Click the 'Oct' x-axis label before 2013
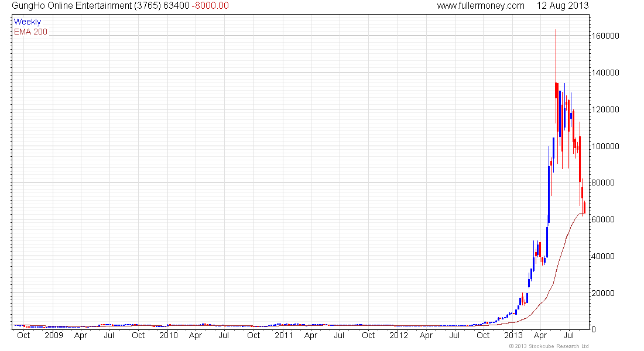The height and width of the screenshot is (351, 644). click(483, 335)
